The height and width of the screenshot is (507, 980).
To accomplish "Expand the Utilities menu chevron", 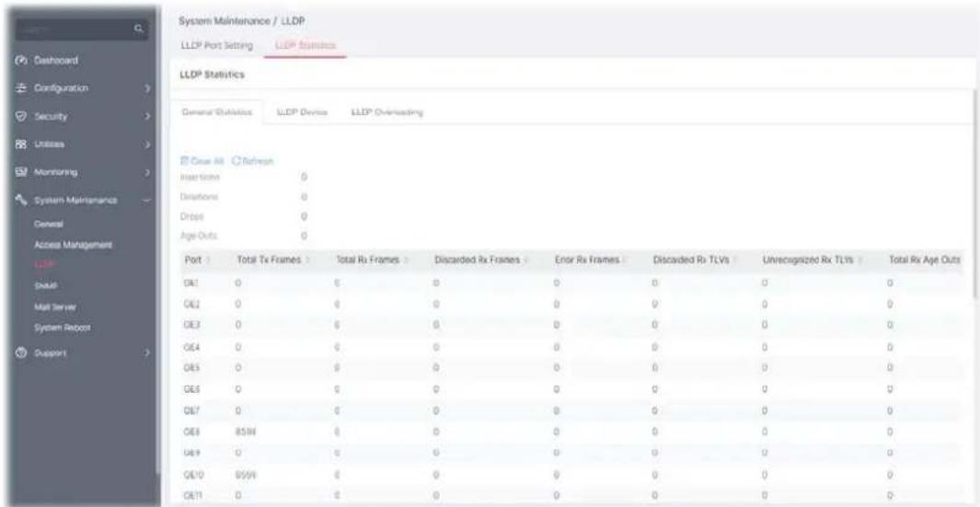I will tap(147, 144).
